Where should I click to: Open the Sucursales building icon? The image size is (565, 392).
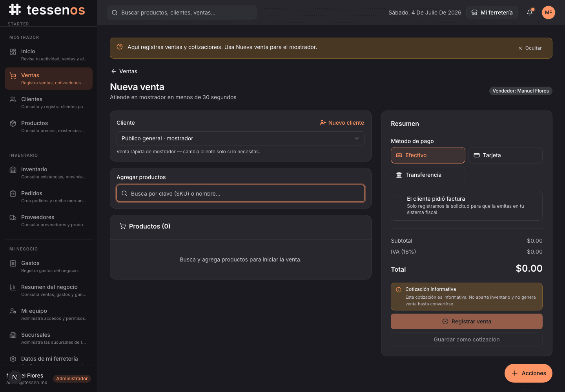coord(13,335)
